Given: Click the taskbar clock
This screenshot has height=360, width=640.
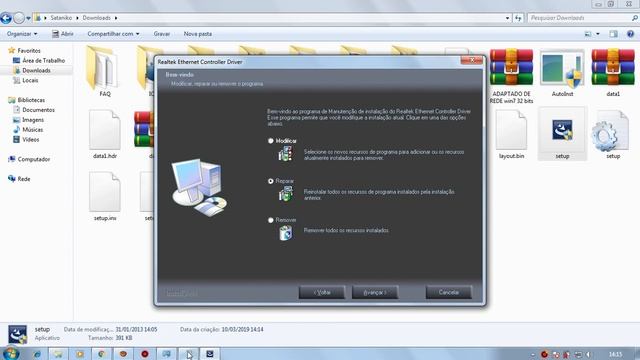Looking at the screenshot, I should click(x=615, y=354).
